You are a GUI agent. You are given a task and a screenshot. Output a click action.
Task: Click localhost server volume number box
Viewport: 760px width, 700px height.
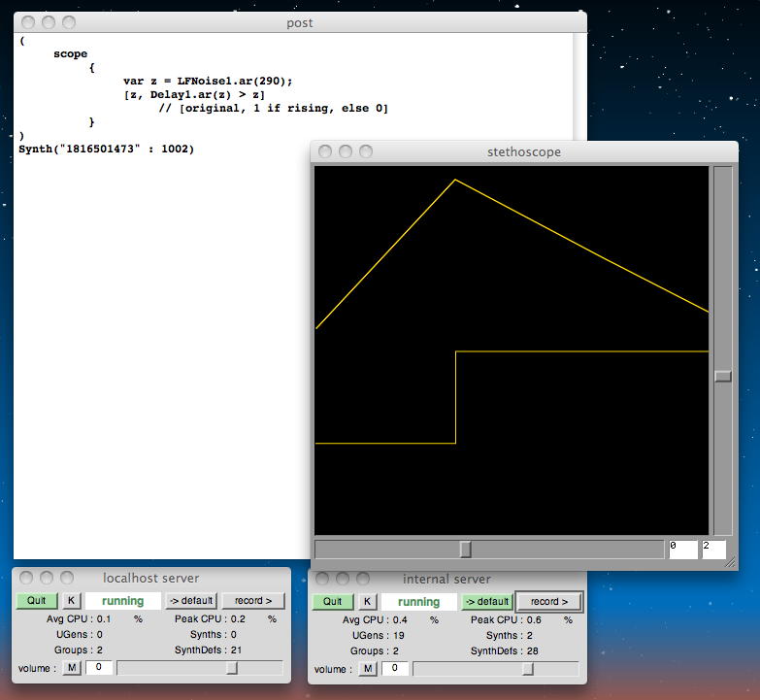pyautogui.click(x=99, y=668)
